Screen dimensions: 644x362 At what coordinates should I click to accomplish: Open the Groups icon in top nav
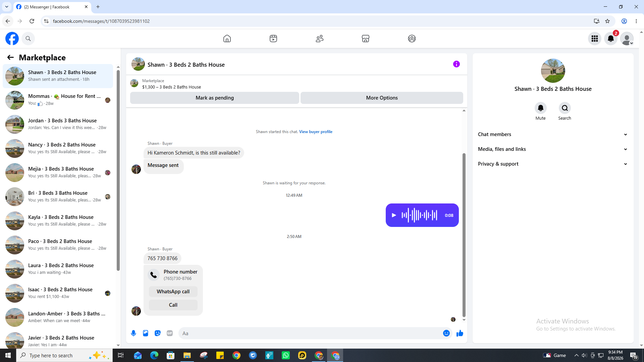coord(412,39)
